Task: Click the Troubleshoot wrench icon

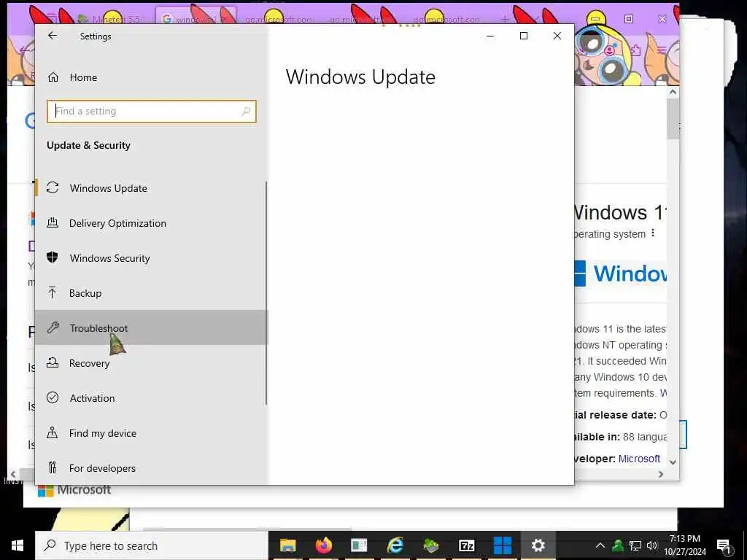Action: [x=53, y=327]
